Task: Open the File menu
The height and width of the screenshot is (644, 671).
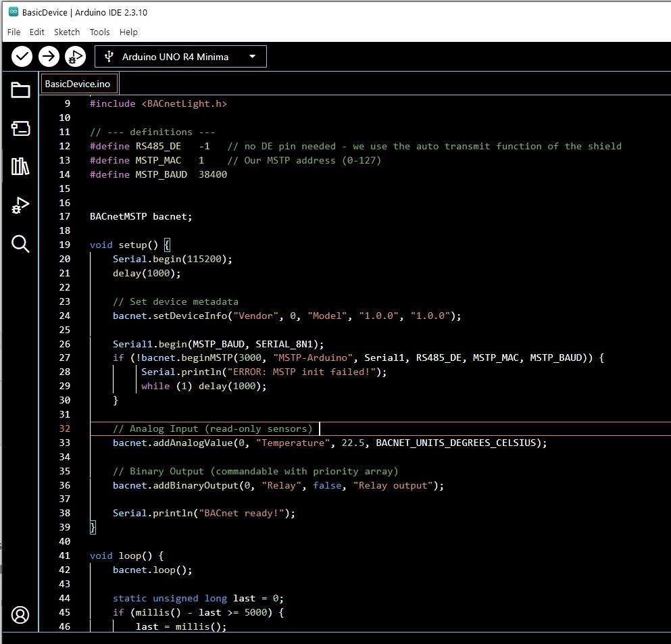Action: click(14, 32)
